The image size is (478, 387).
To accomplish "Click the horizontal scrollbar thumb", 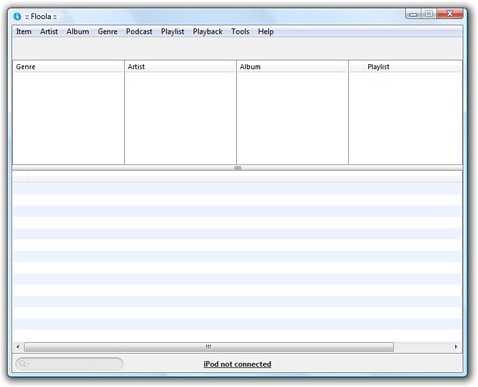I will [x=209, y=347].
